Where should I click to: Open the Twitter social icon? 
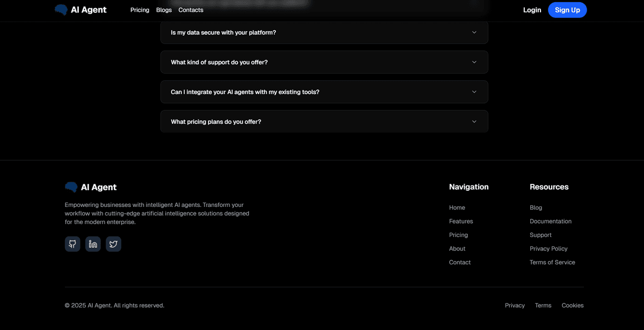(x=113, y=244)
